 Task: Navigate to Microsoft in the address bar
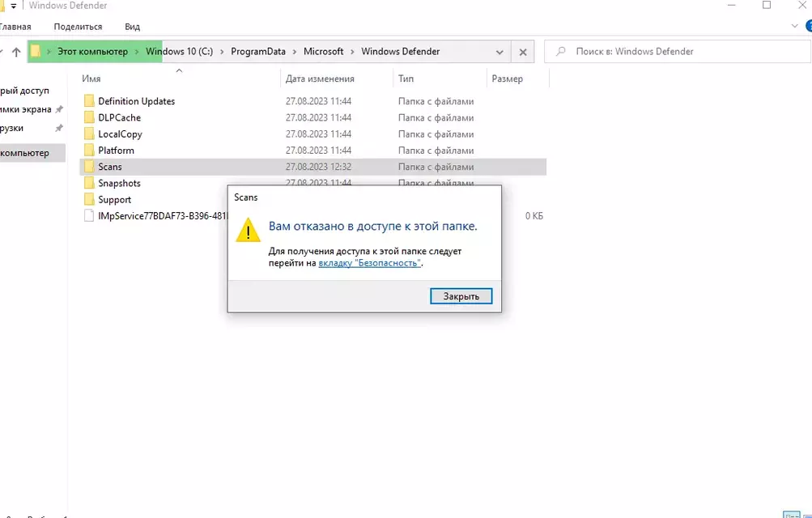point(323,51)
